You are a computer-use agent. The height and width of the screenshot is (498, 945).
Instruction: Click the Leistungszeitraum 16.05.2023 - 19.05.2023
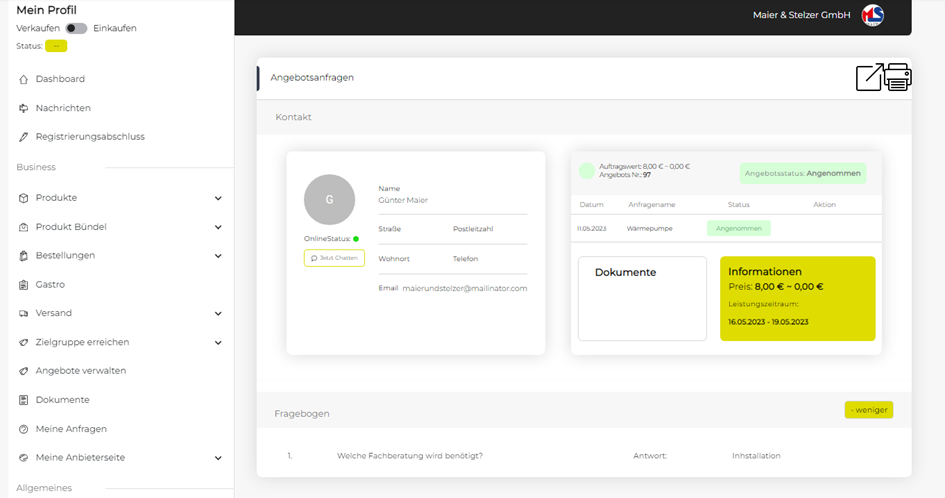click(x=768, y=322)
